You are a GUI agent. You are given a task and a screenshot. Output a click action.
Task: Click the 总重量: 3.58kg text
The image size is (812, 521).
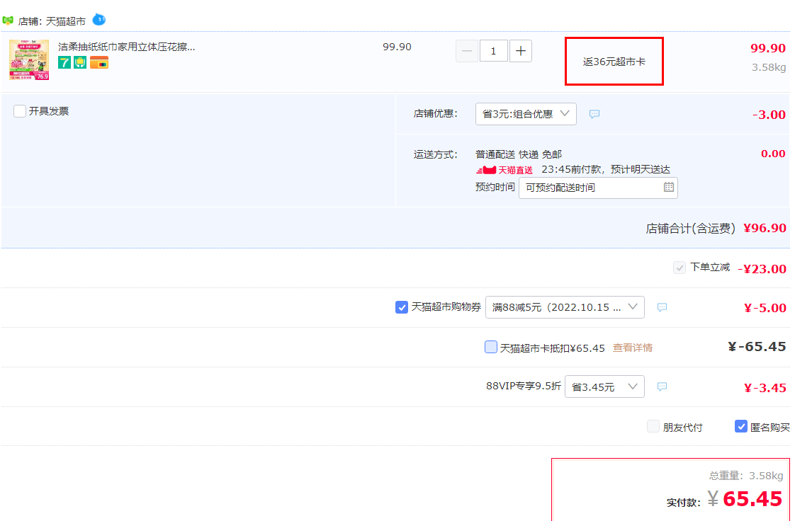coord(745,476)
